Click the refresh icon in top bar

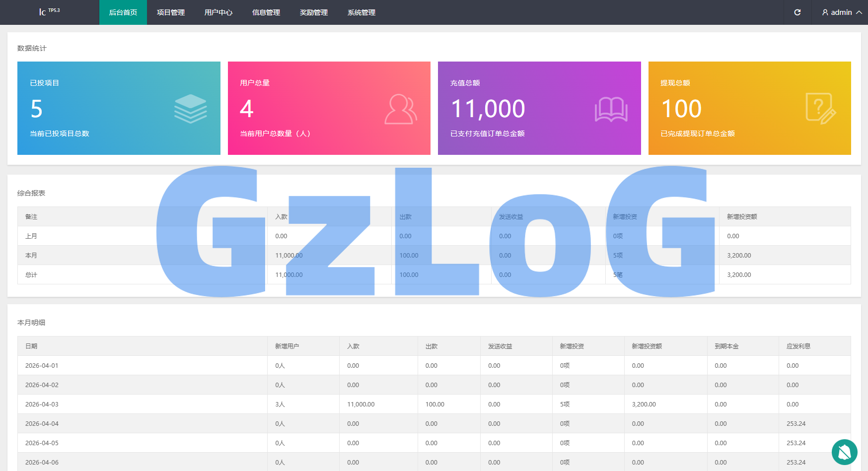click(x=797, y=12)
